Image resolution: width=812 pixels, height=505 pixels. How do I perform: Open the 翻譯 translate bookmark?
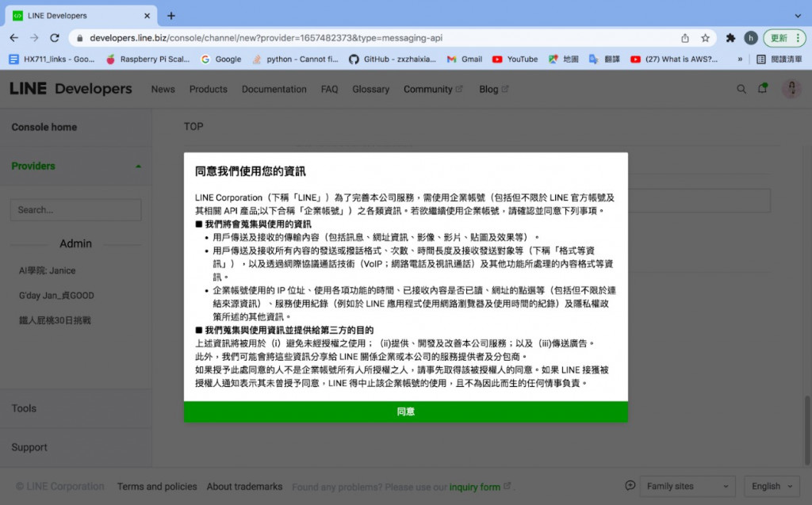click(604, 59)
